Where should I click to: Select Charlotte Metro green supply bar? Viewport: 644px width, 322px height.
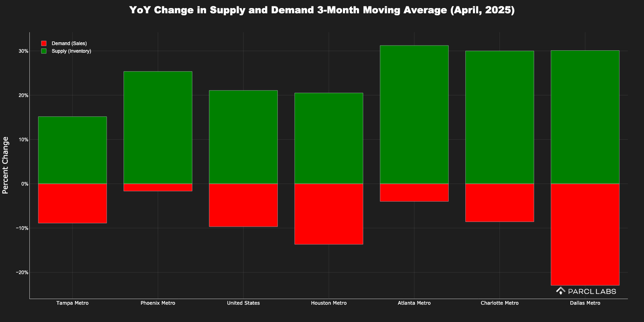[x=500, y=118]
